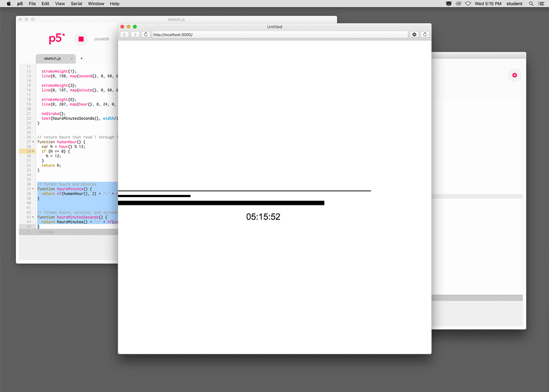Viewport: 549px width, 392px height.
Task: Go back in the preview browser
Action: [x=124, y=35]
